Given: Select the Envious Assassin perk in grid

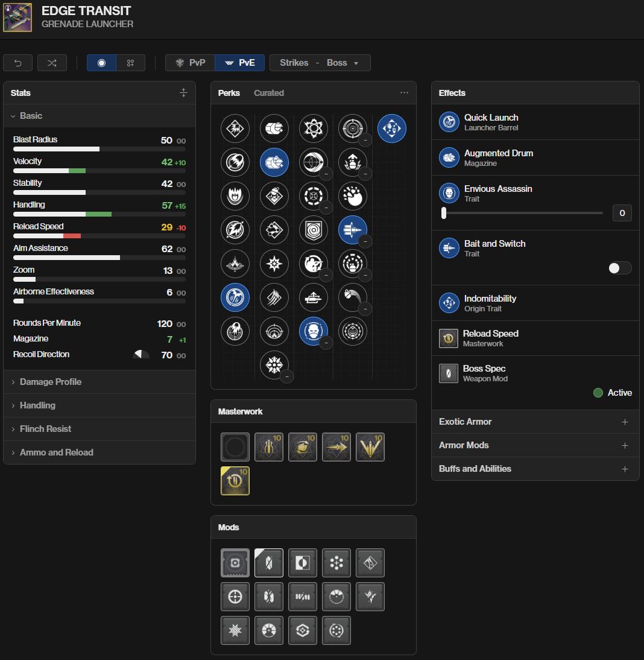Looking at the screenshot, I should click(x=314, y=331).
